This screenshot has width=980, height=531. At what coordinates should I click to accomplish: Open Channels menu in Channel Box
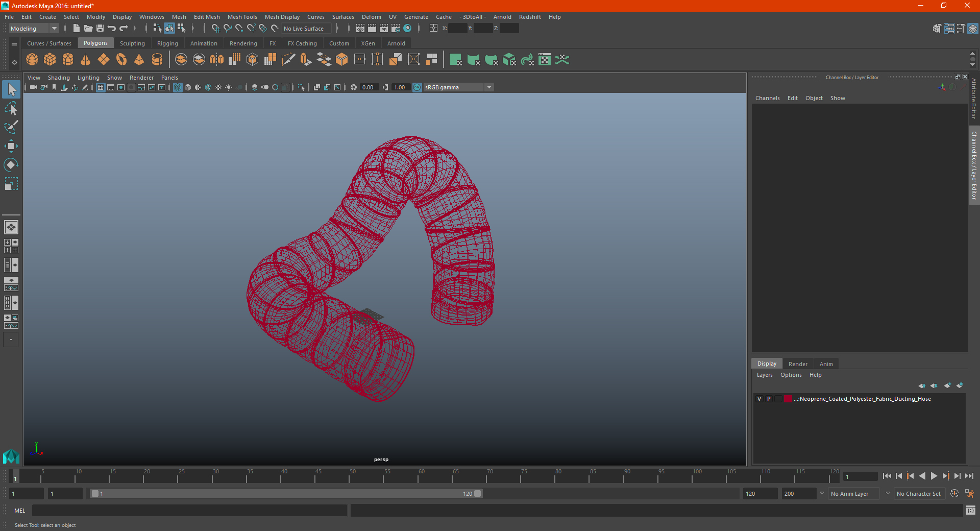(x=767, y=98)
